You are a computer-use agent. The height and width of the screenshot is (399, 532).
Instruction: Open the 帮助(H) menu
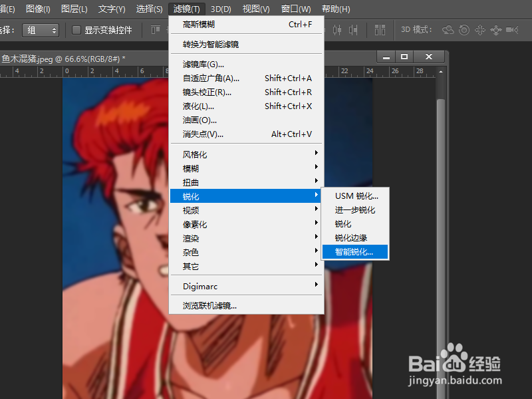click(x=336, y=9)
